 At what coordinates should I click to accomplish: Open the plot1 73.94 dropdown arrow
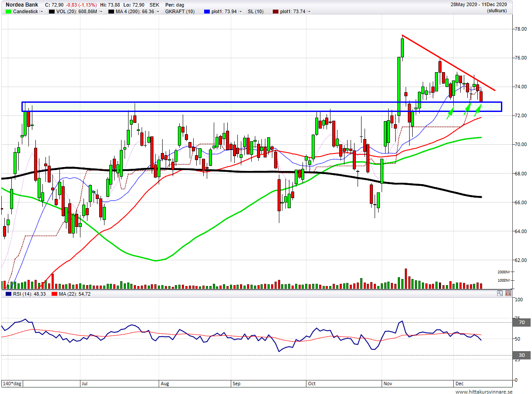click(x=241, y=11)
